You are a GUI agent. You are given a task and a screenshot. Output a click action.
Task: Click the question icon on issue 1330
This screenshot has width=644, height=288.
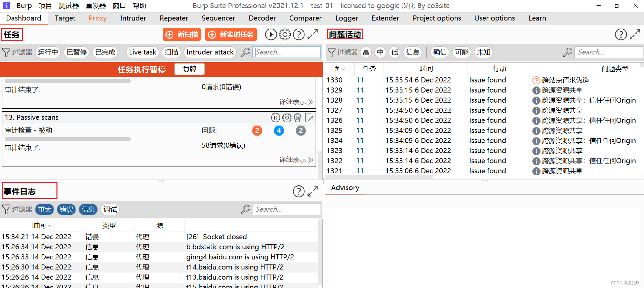click(536, 80)
